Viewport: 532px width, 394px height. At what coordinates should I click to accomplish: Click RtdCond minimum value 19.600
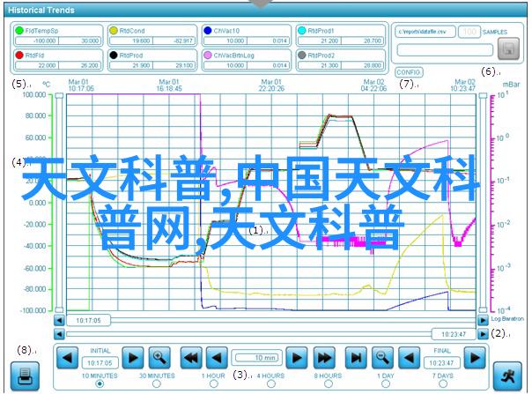coord(131,41)
